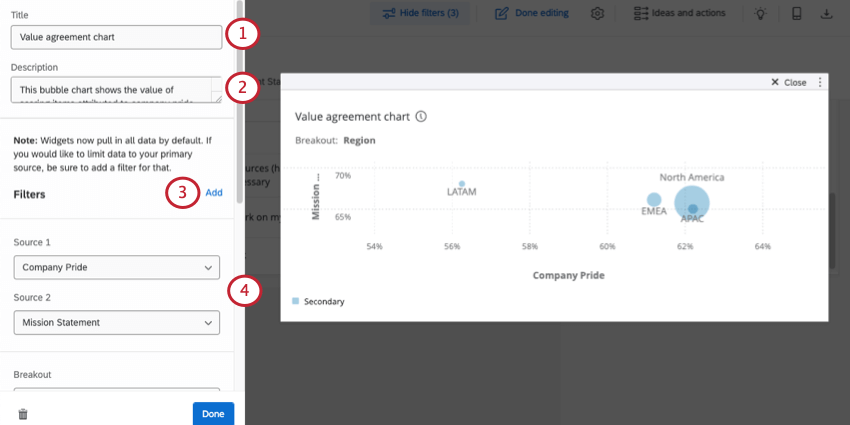850x425 pixels.
Task: Click the Description text area
Action: (x=112, y=91)
